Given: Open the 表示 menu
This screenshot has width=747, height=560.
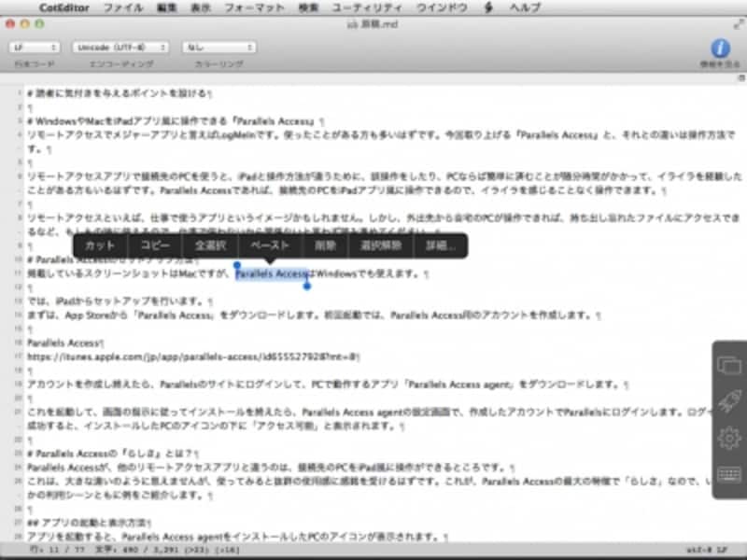Looking at the screenshot, I should [x=201, y=7].
